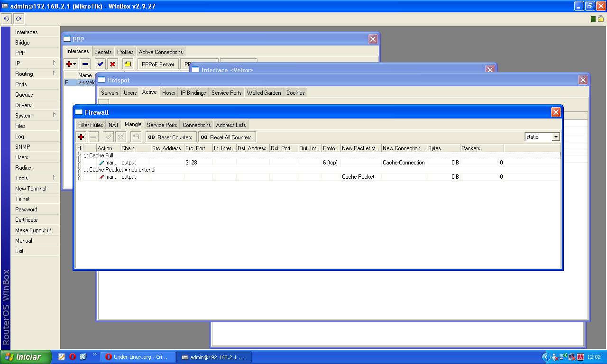Expand hidden tray icons arrow

point(545,357)
